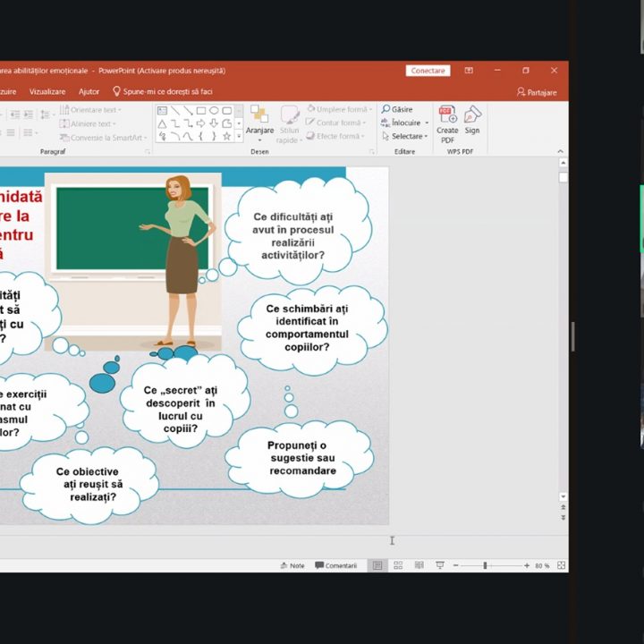
Task: Toggle the Comentarii pane
Action: [335, 565]
